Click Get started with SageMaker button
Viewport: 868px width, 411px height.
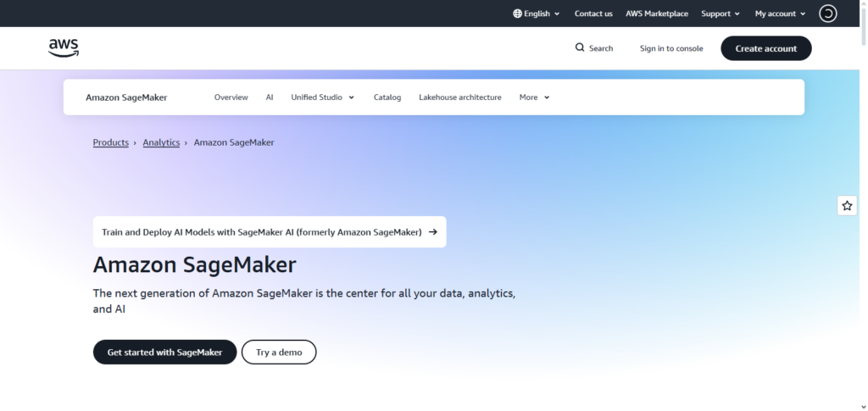point(164,352)
